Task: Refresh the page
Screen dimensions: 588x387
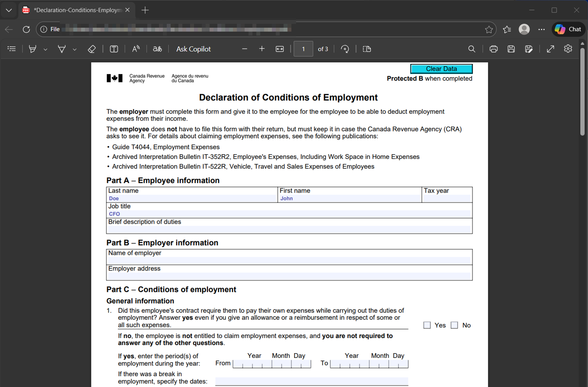Action: coord(26,29)
